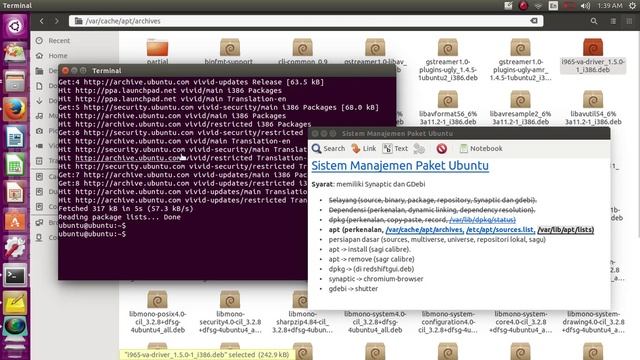Open LibreOffice Writer from the launcher
Image resolution: width=640 pixels, height=360 pixels.
tap(15, 137)
